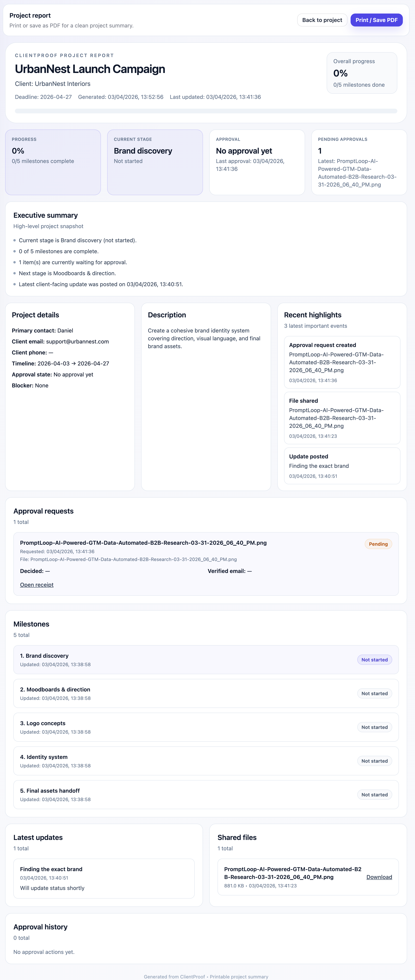Open the Pending Approvals summary card
The height and width of the screenshot is (980, 415).
coord(359,162)
